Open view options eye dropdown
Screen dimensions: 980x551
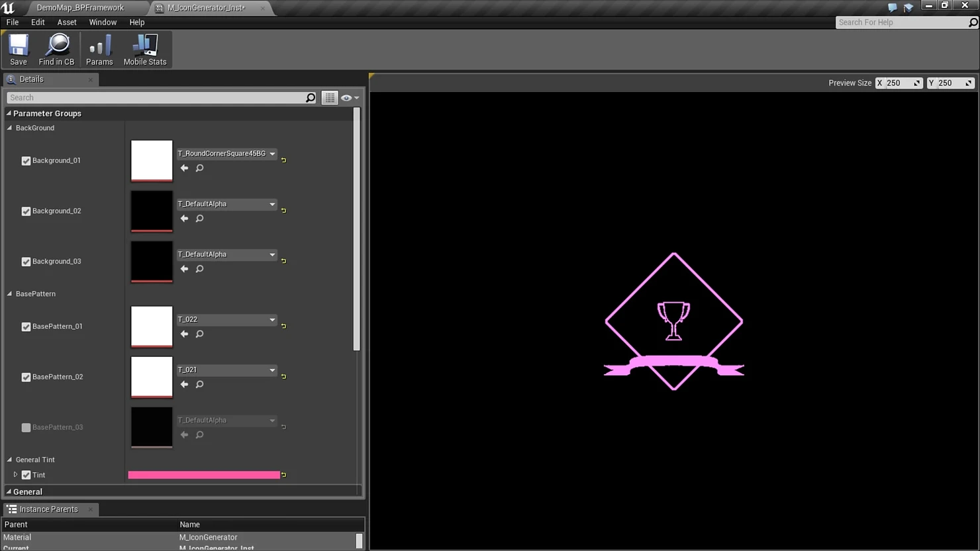coord(350,97)
